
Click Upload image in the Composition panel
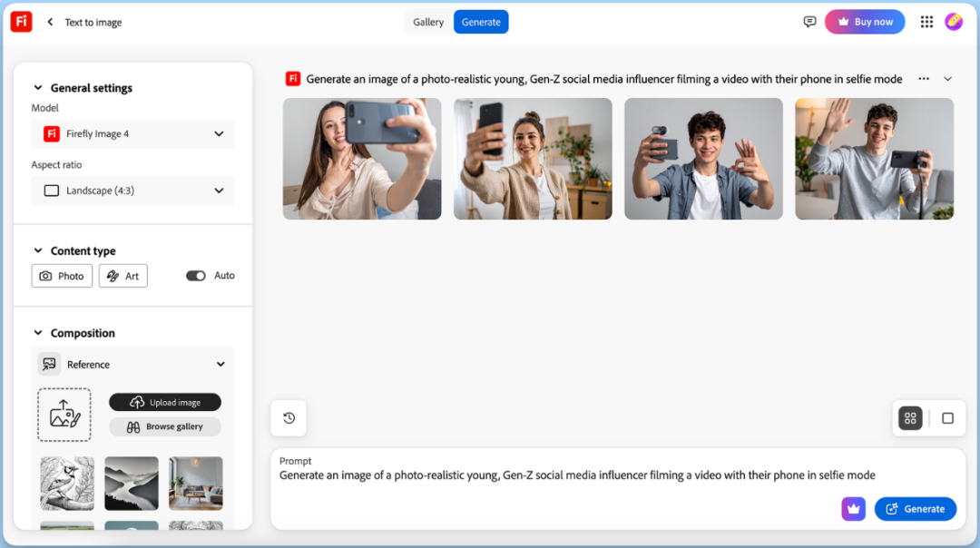pos(164,402)
